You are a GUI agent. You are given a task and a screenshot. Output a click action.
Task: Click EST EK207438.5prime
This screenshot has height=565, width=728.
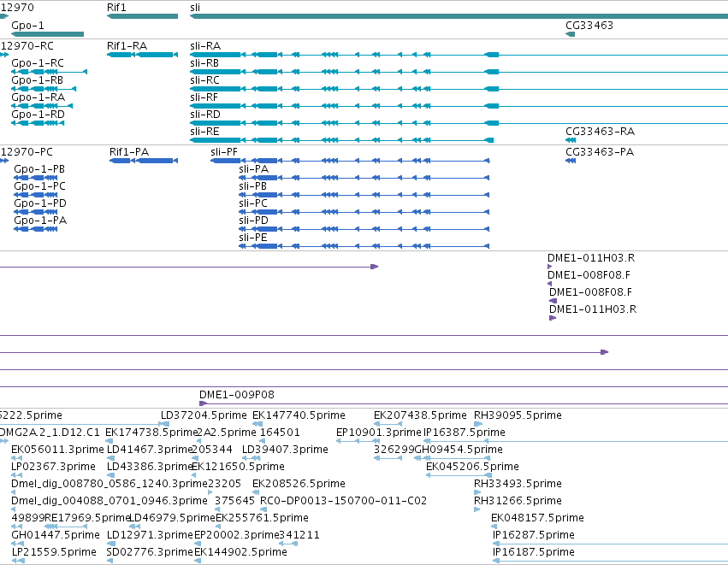point(420,415)
